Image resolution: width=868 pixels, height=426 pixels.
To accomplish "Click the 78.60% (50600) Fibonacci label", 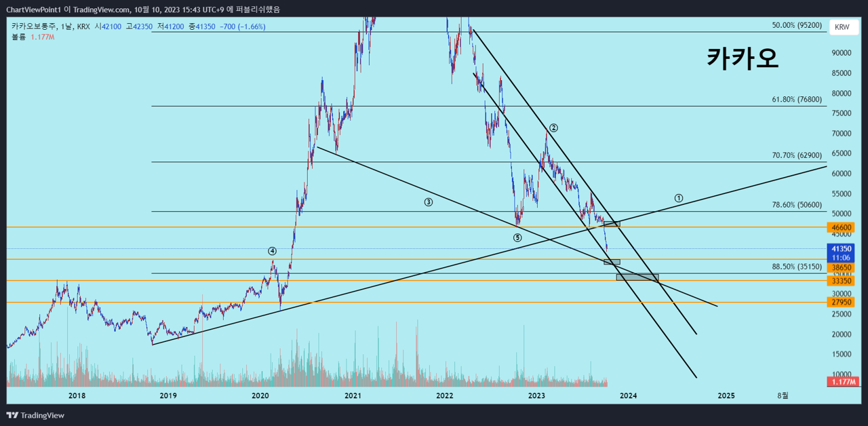I will tap(797, 204).
